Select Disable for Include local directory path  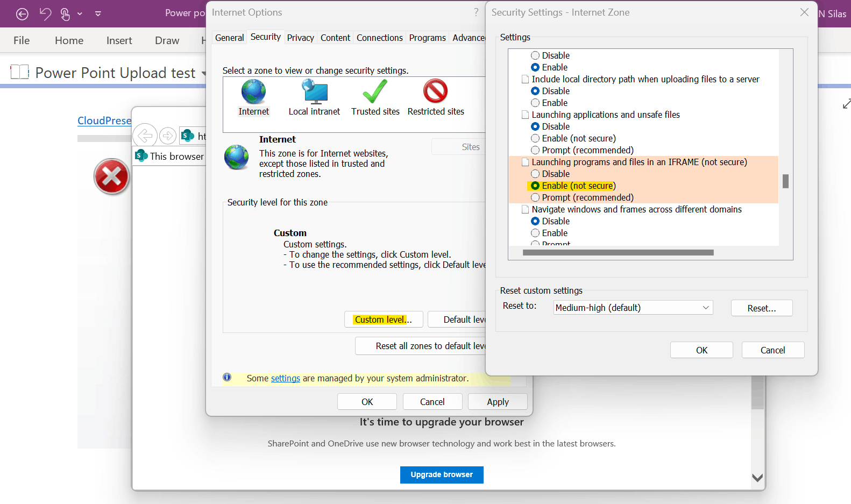pos(535,91)
